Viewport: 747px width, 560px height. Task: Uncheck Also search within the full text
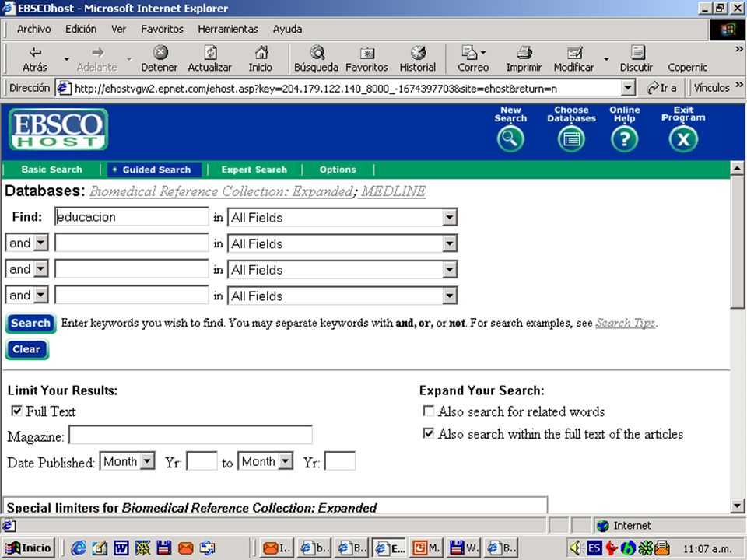(x=429, y=433)
